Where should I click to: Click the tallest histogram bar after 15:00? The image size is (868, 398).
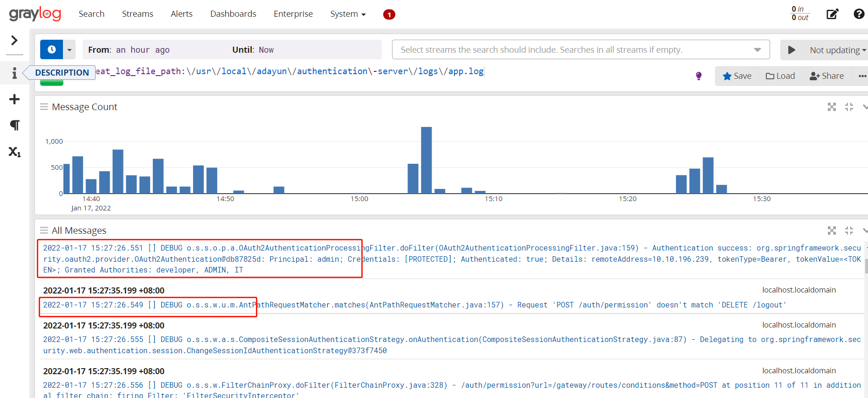[x=426, y=160]
